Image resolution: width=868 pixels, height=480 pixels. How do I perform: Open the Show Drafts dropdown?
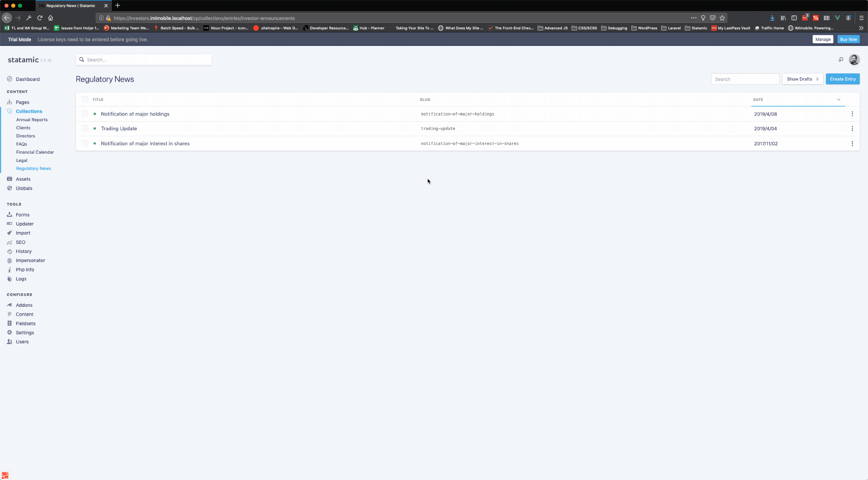(x=802, y=79)
